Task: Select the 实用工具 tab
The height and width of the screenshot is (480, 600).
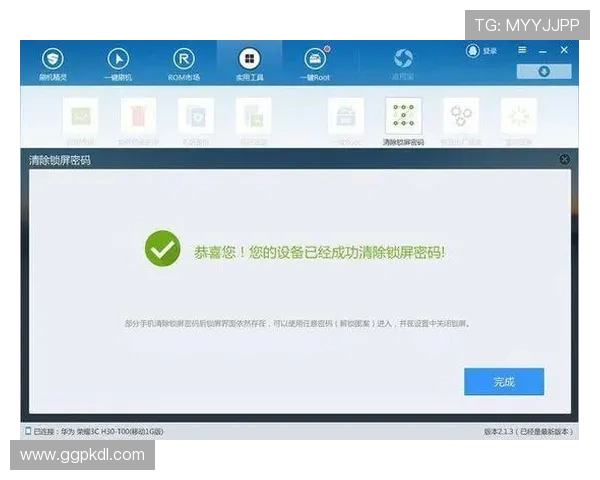Action: [x=249, y=64]
